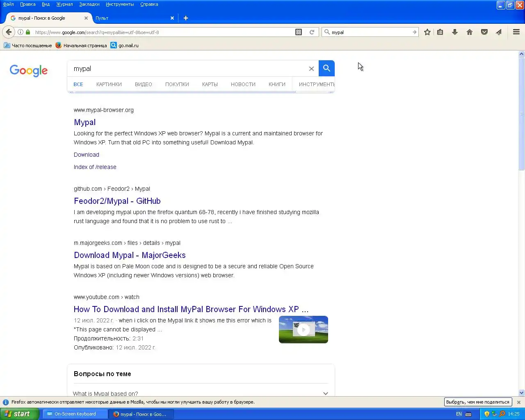Viewport: 525px width, 420px height.
Task: Open Начальная страница bookmark
Action: tap(81, 46)
